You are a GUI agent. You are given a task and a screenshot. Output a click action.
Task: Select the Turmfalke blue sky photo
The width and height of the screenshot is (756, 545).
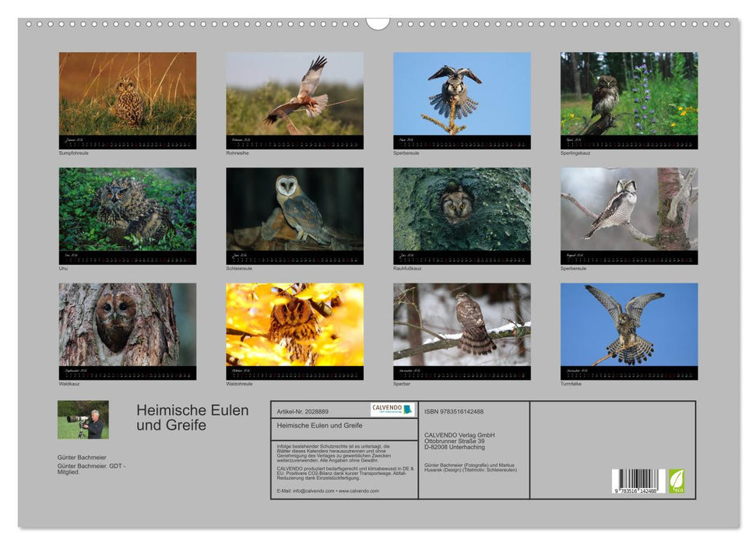(628, 325)
